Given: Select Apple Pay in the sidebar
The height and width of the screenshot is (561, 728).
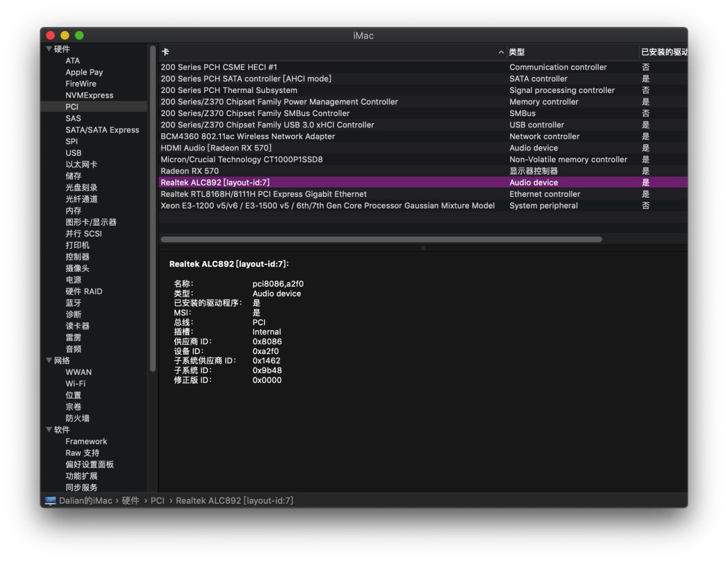Looking at the screenshot, I should pyautogui.click(x=84, y=72).
